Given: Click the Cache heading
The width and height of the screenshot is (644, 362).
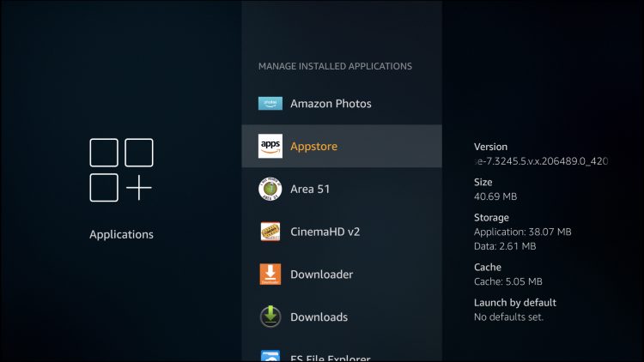Looking at the screenshot, I should tap(488, 267).
